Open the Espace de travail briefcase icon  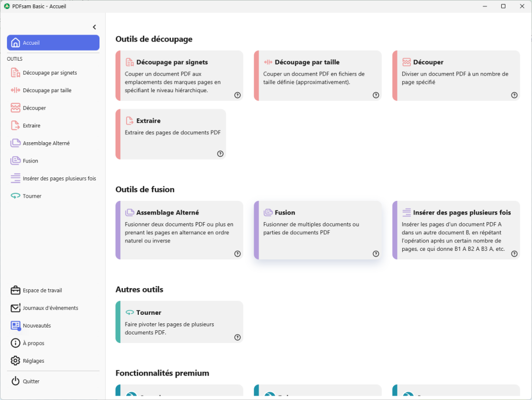coord(15,290)
